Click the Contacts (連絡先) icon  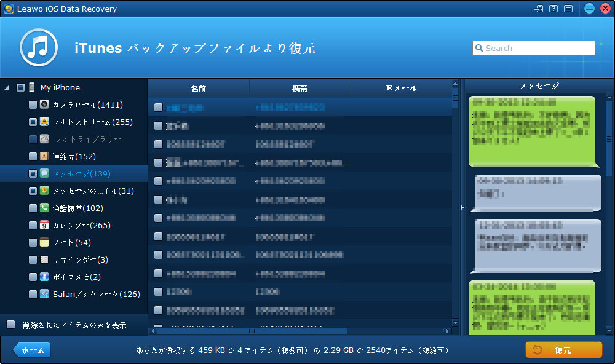tap(44, 156)
